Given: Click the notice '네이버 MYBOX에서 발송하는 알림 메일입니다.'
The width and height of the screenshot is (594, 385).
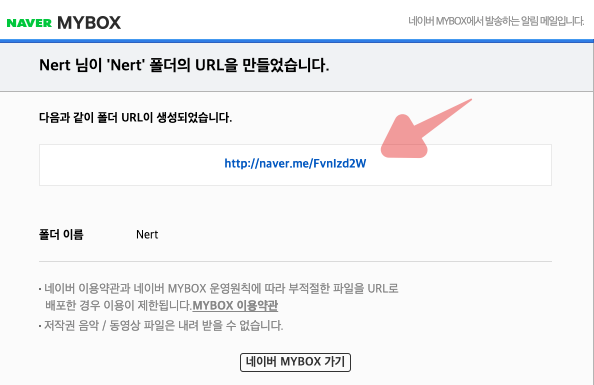Looking at the screenshot, I should tap(496, 21).
